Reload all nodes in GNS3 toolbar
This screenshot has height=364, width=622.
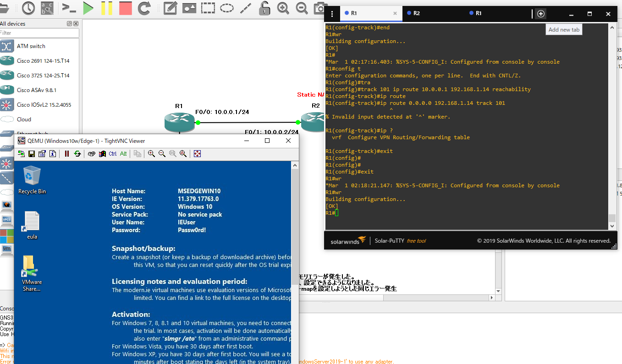pyautogui.click(x=144, y=7)
